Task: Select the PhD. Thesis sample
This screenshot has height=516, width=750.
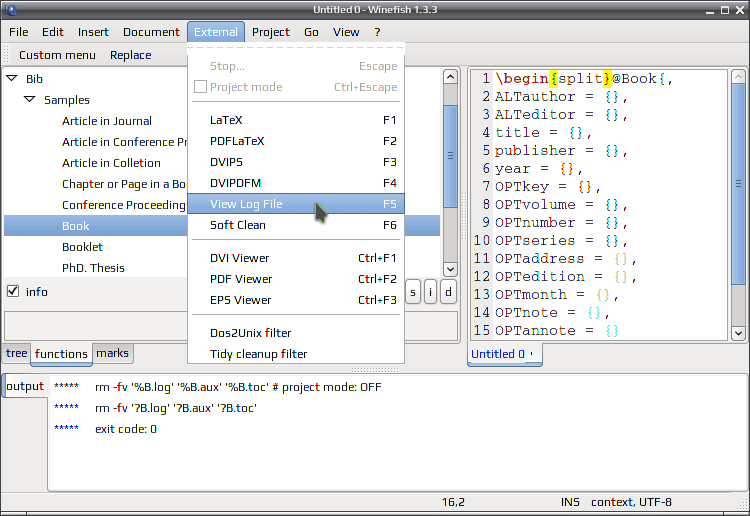Action: tap(93, 268)
